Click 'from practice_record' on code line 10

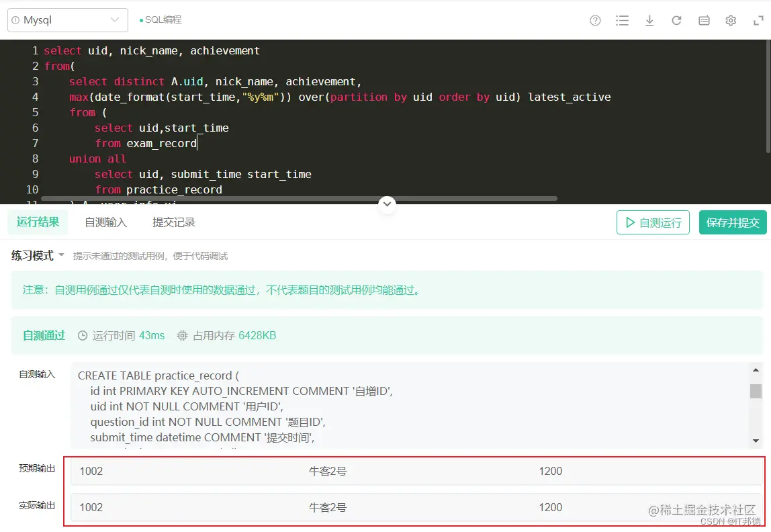[158, 190]
